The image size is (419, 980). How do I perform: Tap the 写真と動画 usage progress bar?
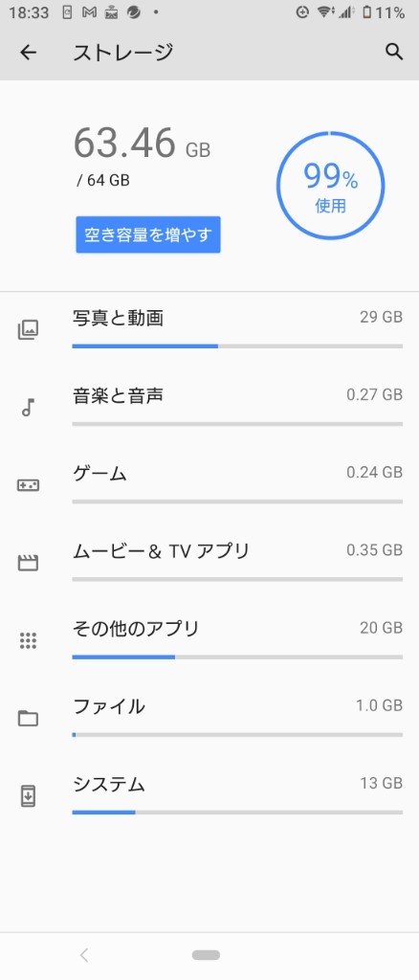coord(237,345)
